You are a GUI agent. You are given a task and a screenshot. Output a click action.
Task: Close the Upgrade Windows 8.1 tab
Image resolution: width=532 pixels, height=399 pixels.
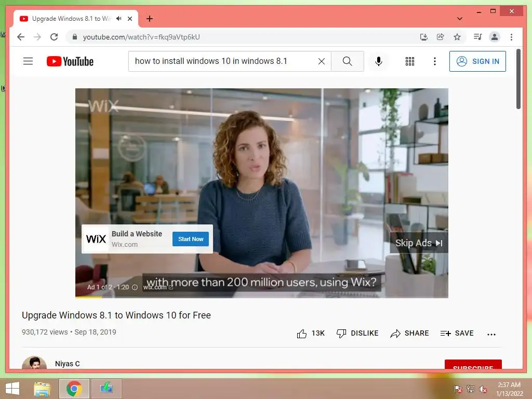[x=129, y=19]
